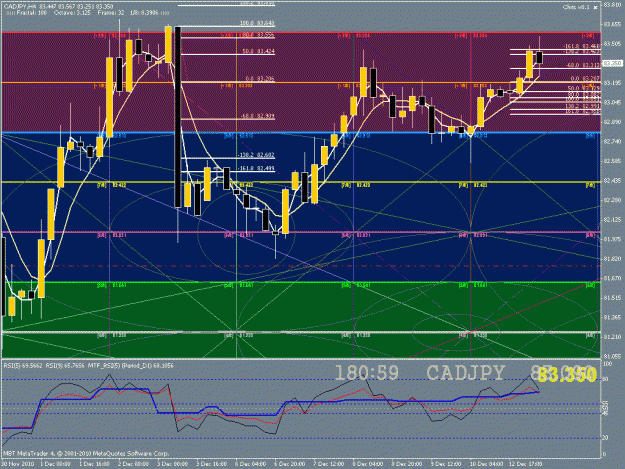
Task: Click the Frame: 32 info label
Action: (x=111, y=13)
